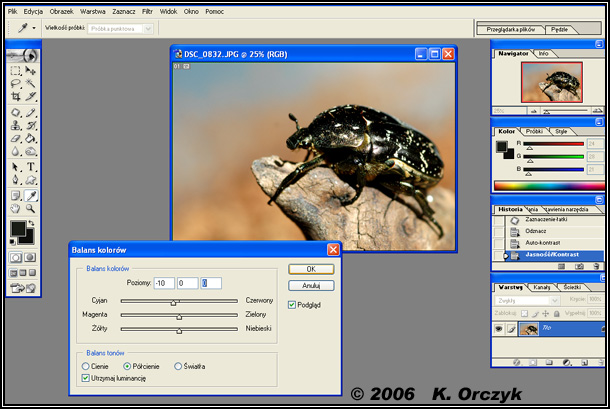Select the Magic Wand tool

(x=31, y=84)
